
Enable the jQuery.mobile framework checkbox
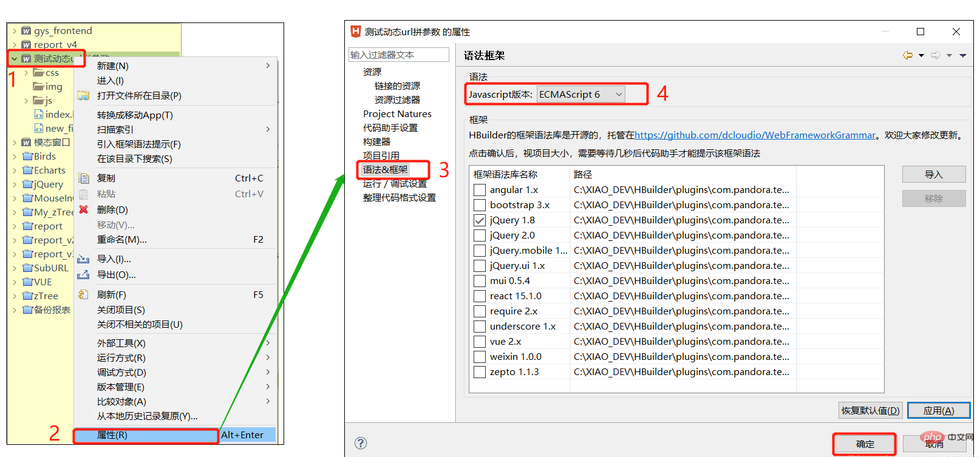(x=480, y=251)
